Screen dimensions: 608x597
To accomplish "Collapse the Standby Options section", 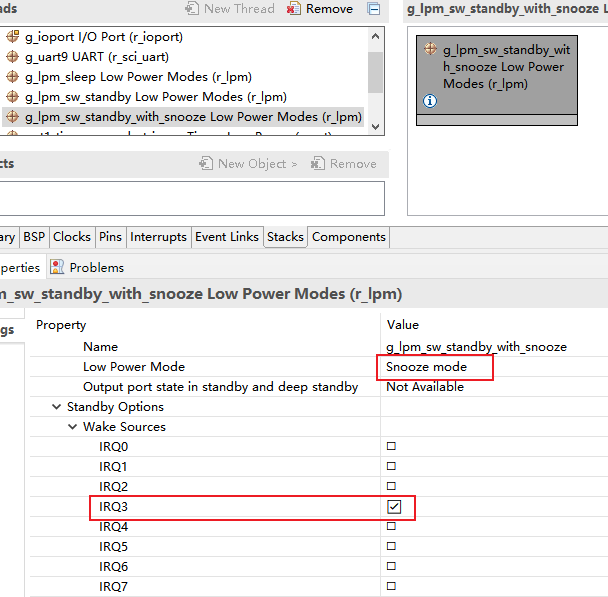I will (x=57, y=407).
